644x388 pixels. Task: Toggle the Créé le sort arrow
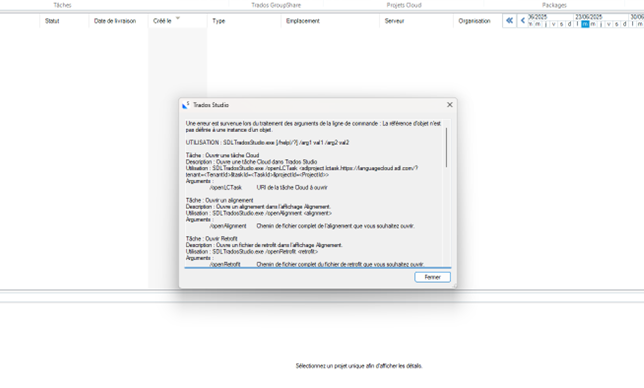[x=178, y=18]
